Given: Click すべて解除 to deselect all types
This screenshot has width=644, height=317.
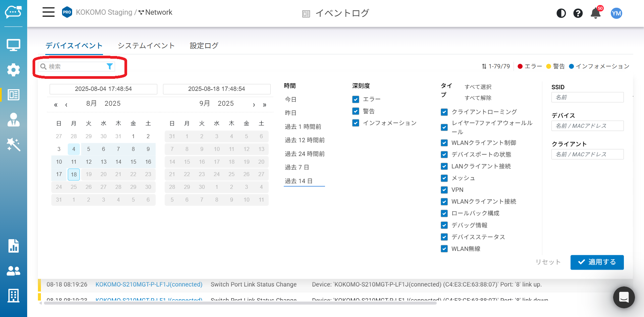Looking at the screenshot, I should point(478,98).
